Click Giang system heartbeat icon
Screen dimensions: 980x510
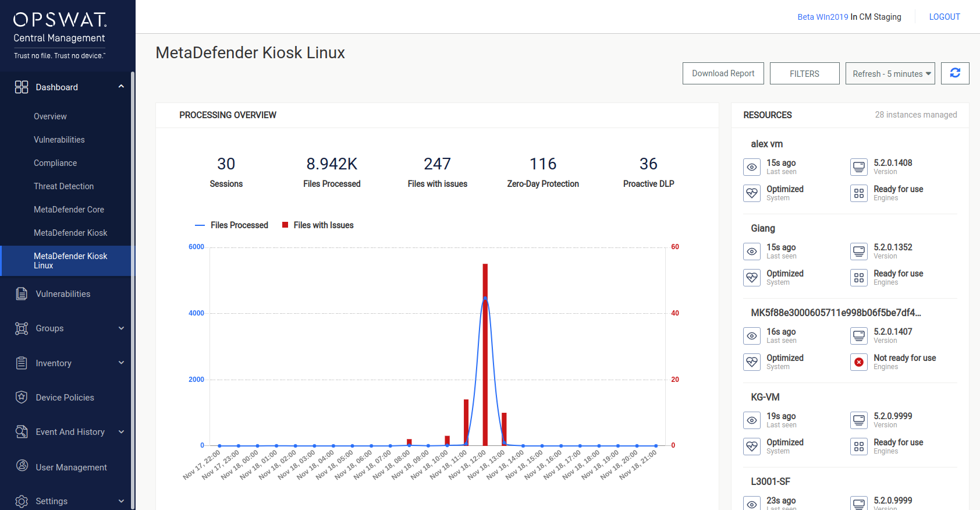click(x=752, y=278)
